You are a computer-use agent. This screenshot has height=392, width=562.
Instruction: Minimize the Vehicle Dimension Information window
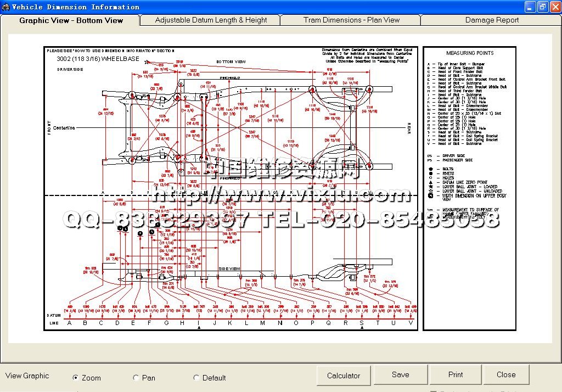coord(530,7)
